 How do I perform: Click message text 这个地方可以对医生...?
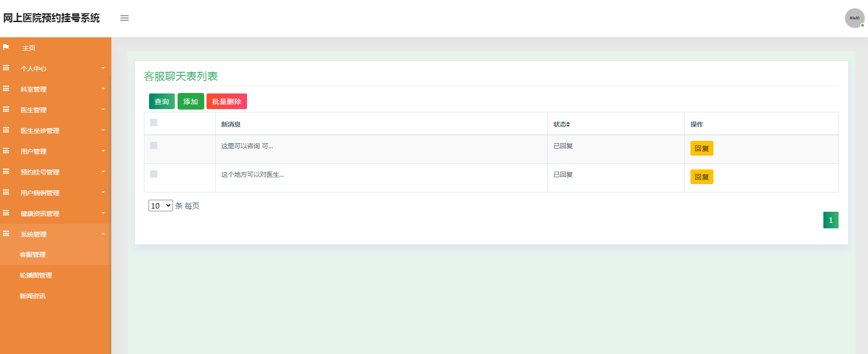[253, 174]
